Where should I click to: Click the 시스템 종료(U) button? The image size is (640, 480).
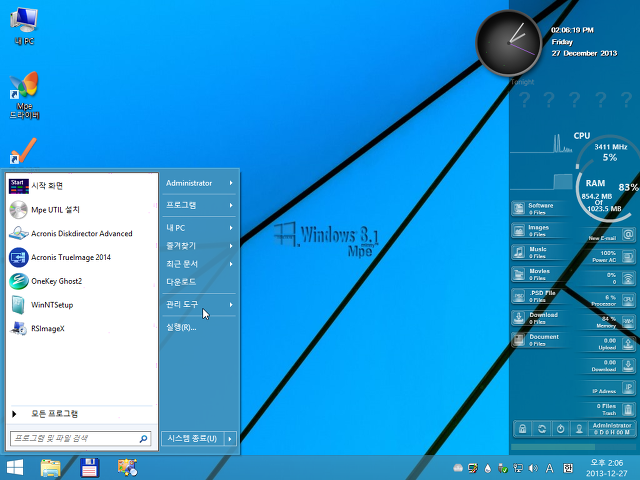pyautogui.click(x=193, y=439)
